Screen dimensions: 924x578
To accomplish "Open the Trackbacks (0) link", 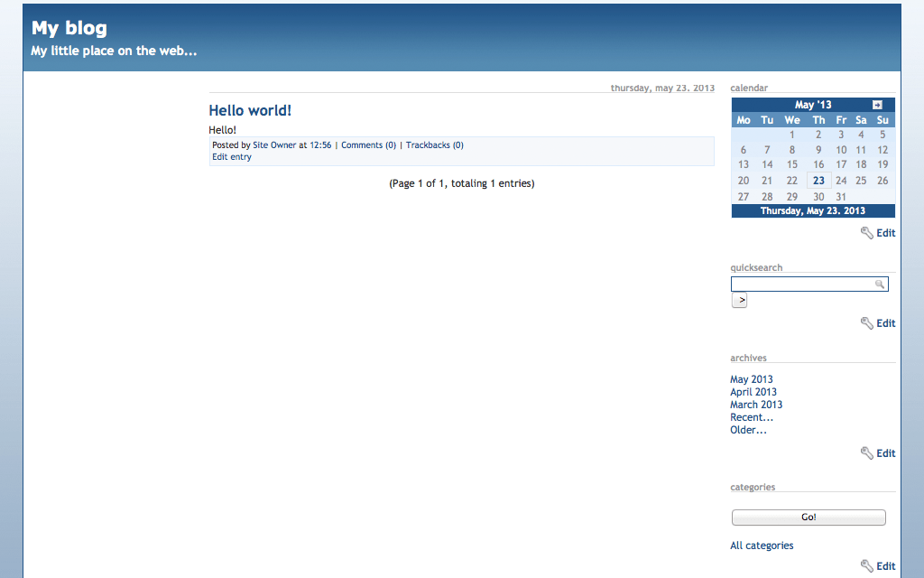I will tap(434, 145).
